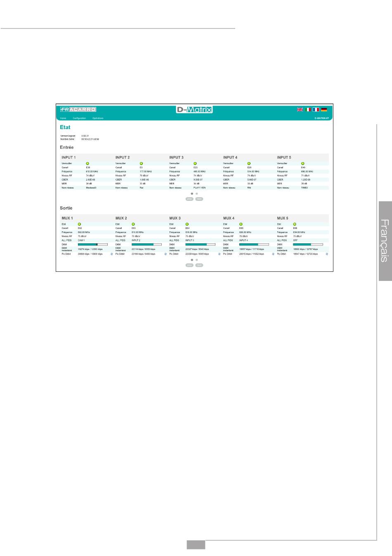The height and width of the screenshot is (556, 392).
Task: Click MUX 3 green Etat LED
Action: click(x=187, y=224)
